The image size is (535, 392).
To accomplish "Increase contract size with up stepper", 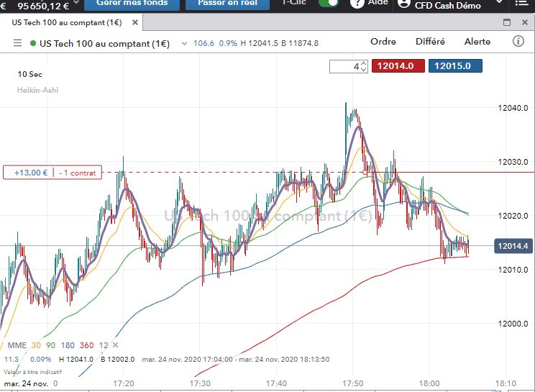I will 364,63.
